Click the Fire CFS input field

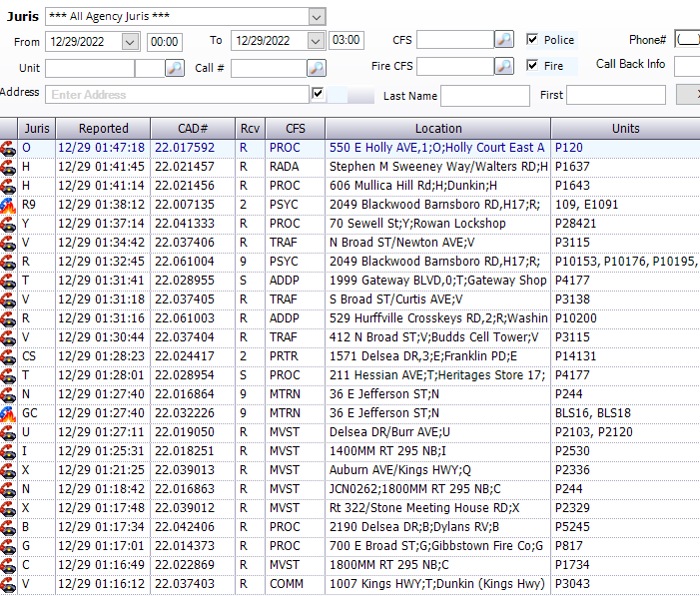(x=455, y=66)
